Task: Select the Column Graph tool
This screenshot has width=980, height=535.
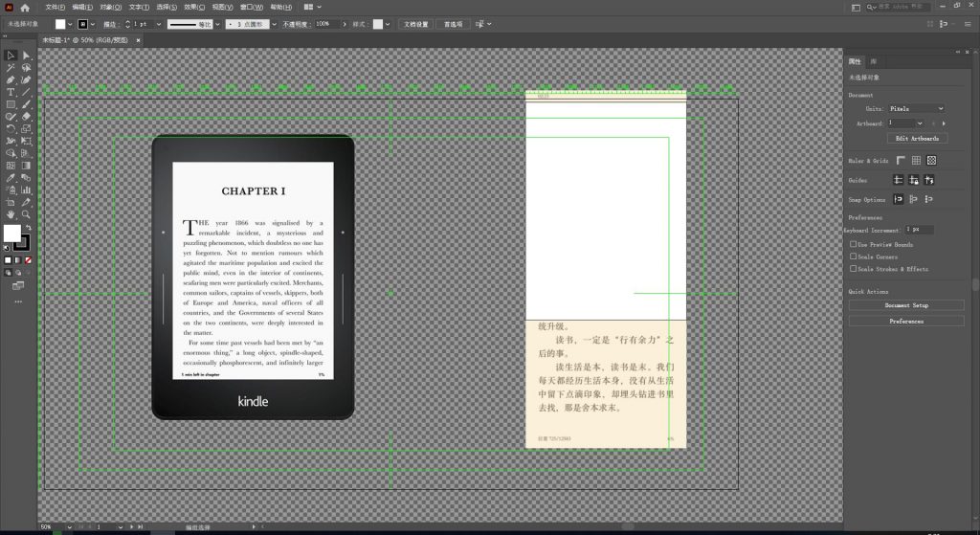Action: coord(26,190)
